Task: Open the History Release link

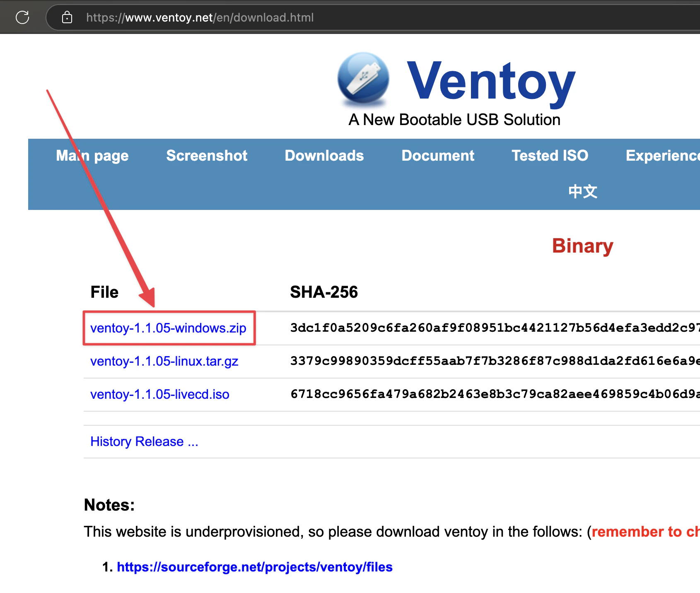Action: pyautogui.click(x=144, y=441)
